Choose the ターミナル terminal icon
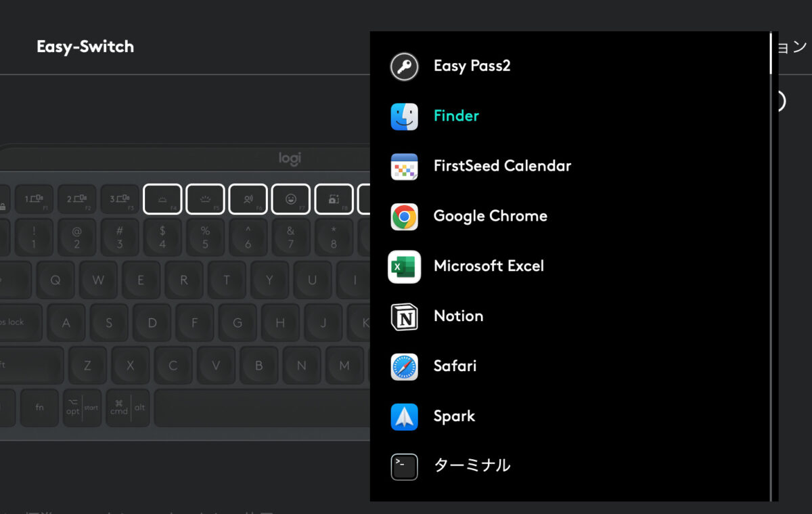Image resolution: width=812 pixels, height=514 pixels. pos(404,467)
